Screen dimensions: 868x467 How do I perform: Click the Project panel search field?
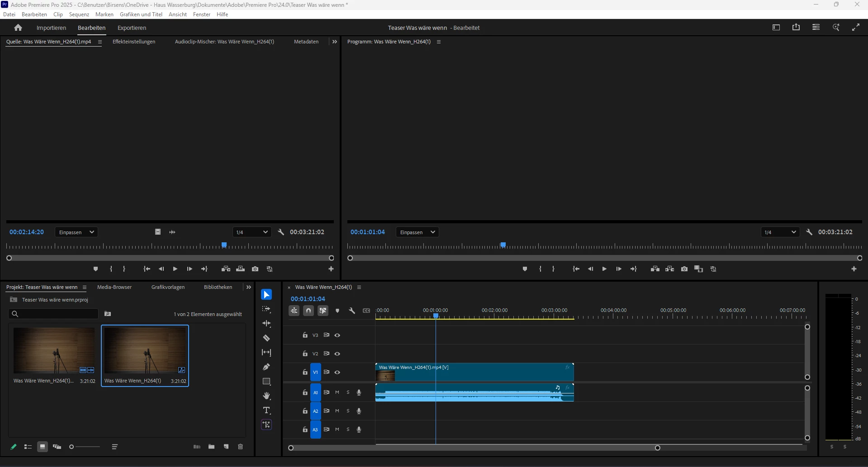tap(53, 314)
